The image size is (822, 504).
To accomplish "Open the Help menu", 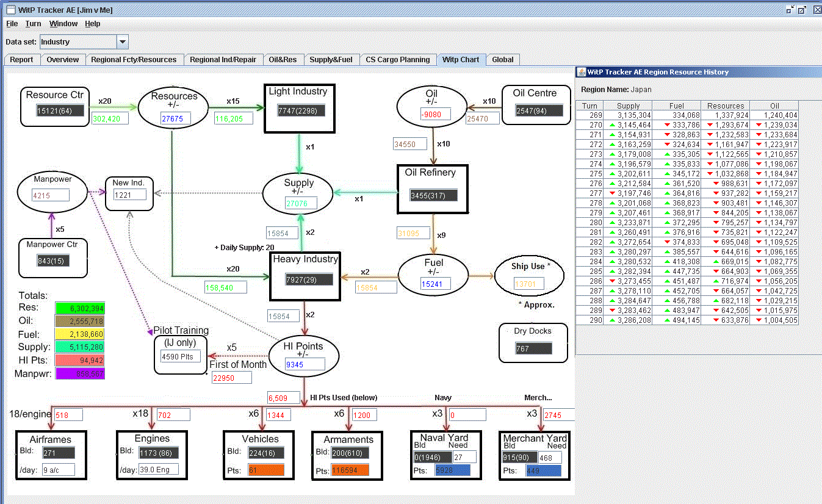I will click(x=93, y=24).
